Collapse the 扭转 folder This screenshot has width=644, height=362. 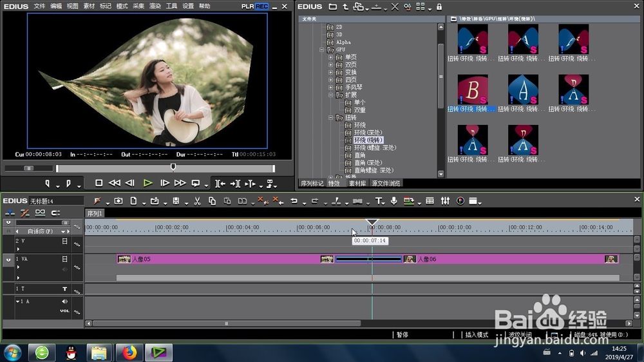pos(330,117)
